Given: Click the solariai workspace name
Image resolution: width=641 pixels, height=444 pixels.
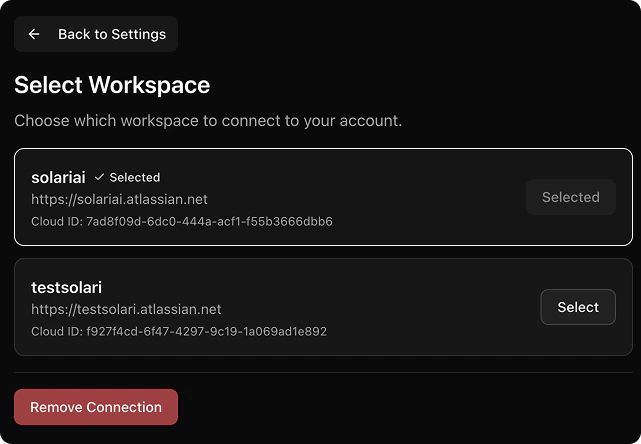Looking at the screenshot, I should (58, 177).
